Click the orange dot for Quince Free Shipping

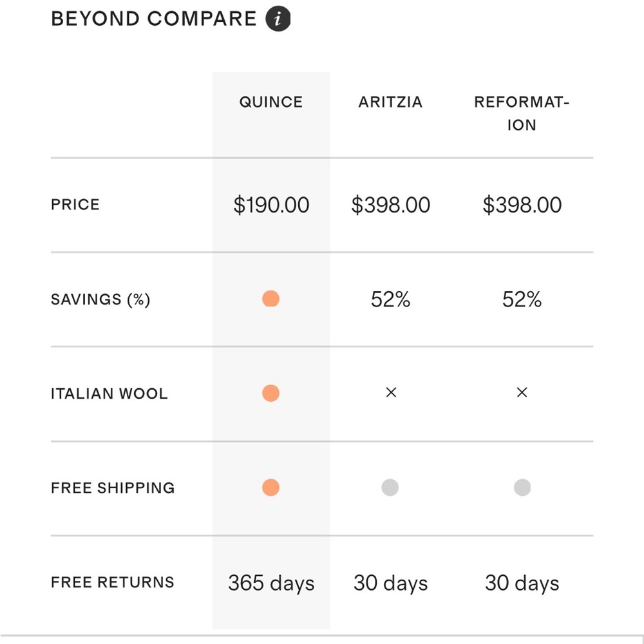270,488
